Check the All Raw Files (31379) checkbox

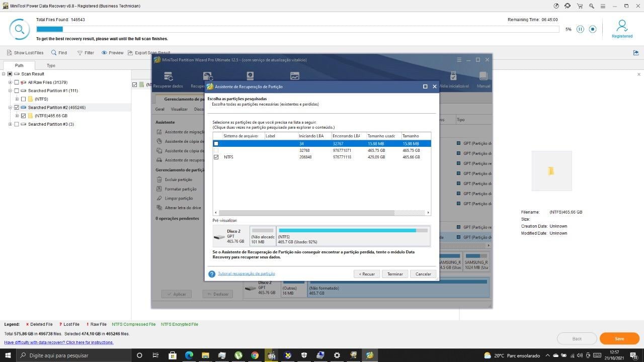tap(17, 82)
